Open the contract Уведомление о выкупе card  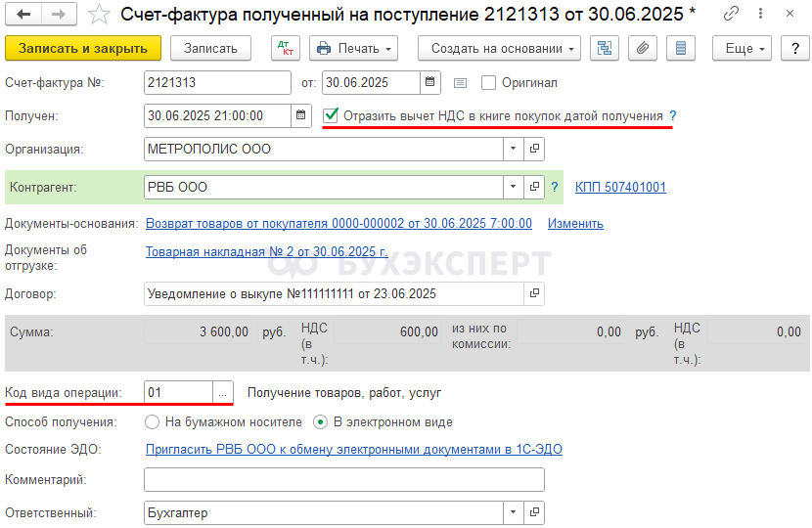(534, 293)
